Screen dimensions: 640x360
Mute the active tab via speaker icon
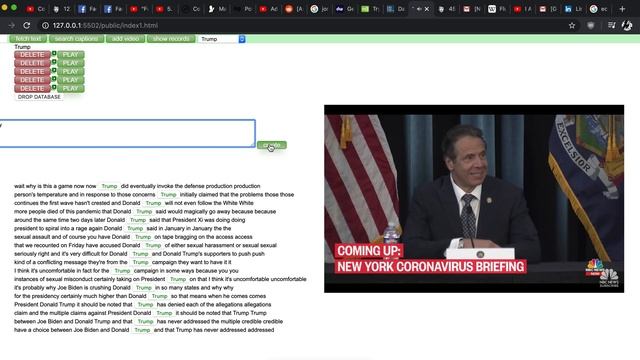[x=419, y=9]
